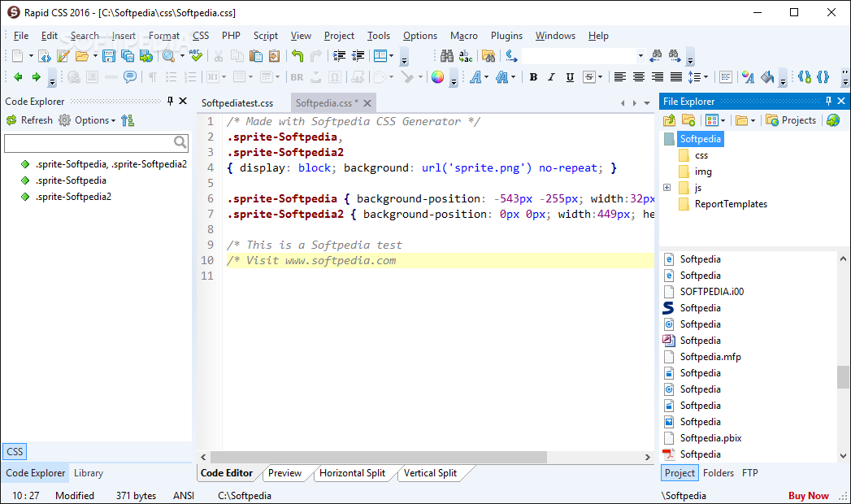Image resolution: width=851 pixels, height=504 pixels.
Task: Click the Undo green arrow icon
Action: 297,56
